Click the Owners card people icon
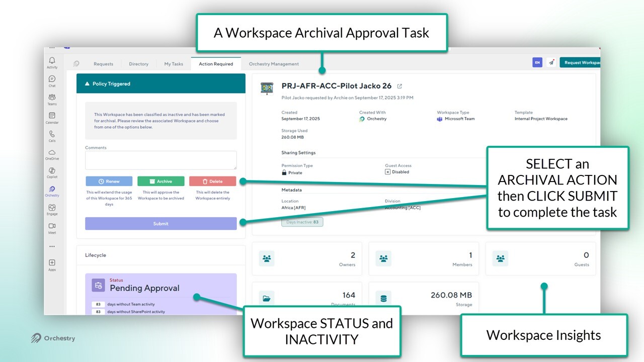Viewport: 644px width, 362px height. tap(267, 258)
